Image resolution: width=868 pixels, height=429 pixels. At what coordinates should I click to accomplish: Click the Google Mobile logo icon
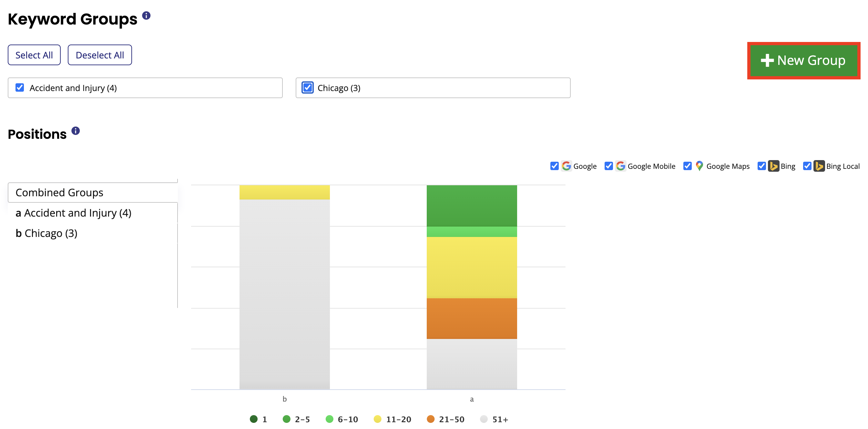621,166
